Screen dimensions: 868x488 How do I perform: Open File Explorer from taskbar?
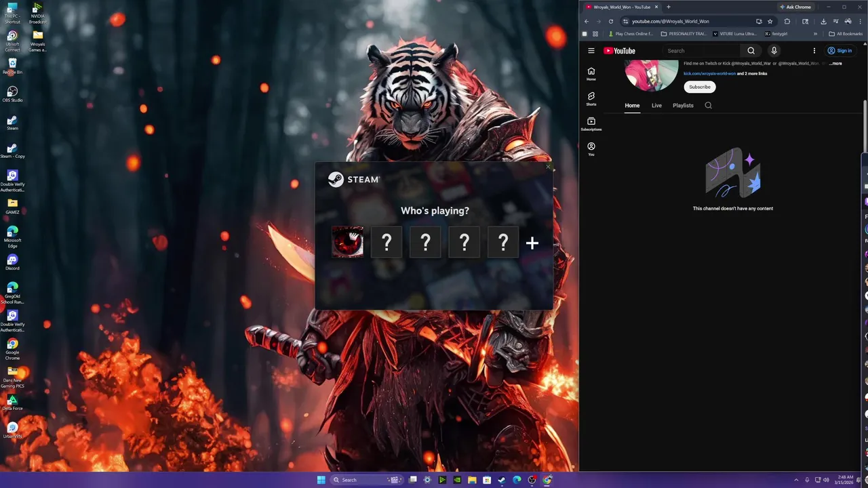(472, 480)
